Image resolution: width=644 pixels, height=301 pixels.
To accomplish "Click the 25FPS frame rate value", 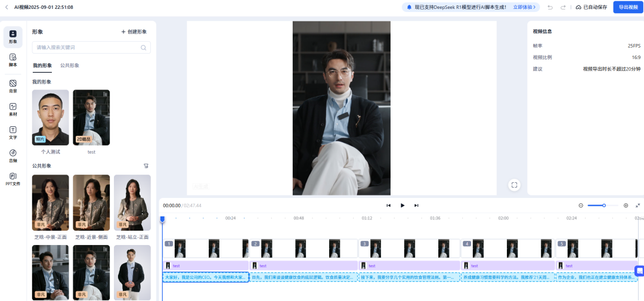I will tap(634, 46).
